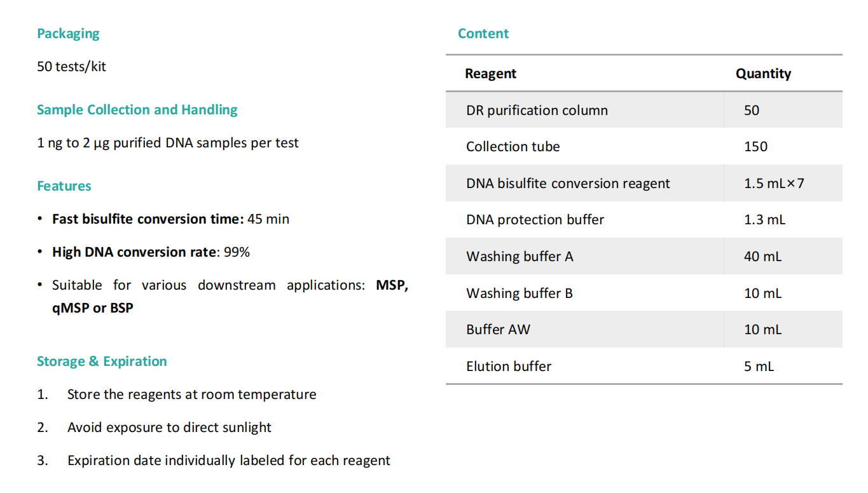This screenshot has width=868, height=493.
Task: Click the purified DNA samples per test line
Action: 167,143
